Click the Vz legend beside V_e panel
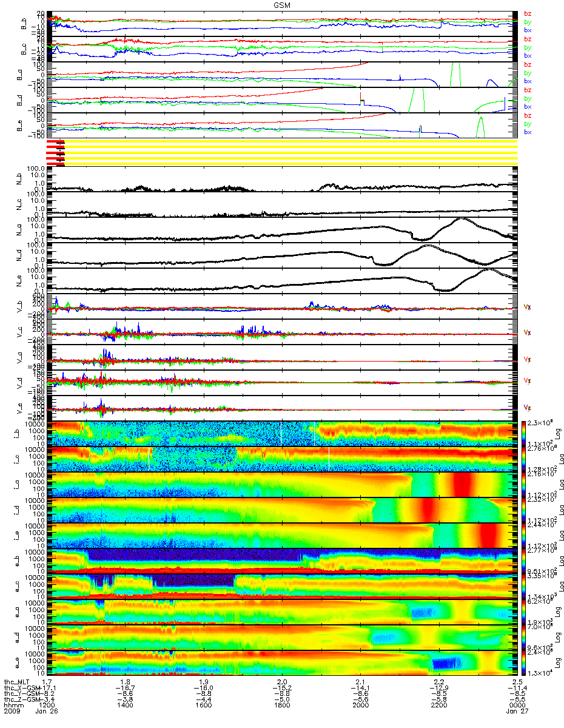564x728 pixels. click(527, 408)
